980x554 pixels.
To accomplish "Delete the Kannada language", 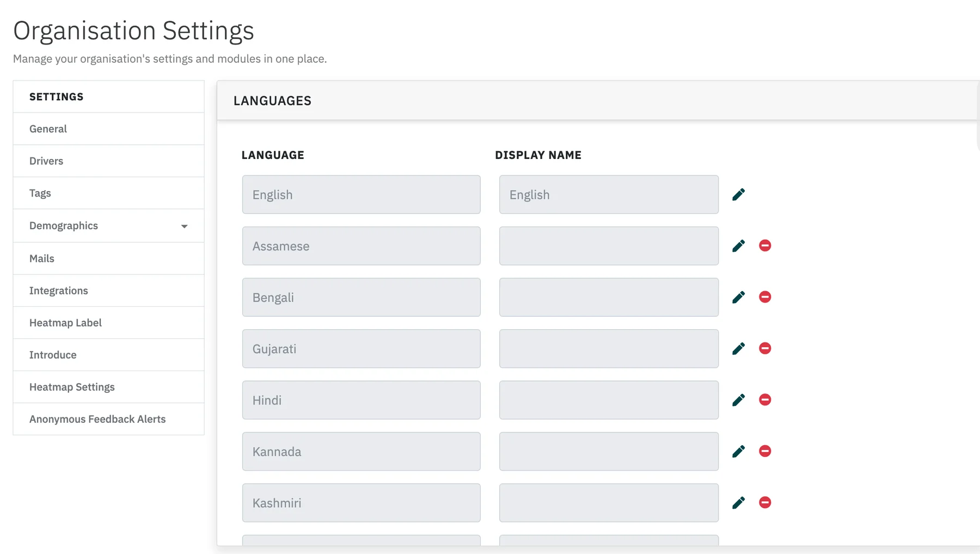I will (x=765, y=451).
